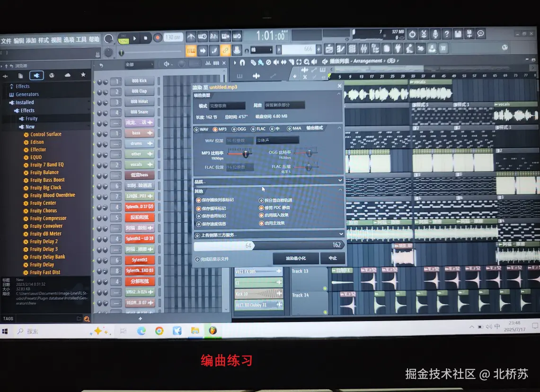Click the 中止 button

[x=332, y=258]
